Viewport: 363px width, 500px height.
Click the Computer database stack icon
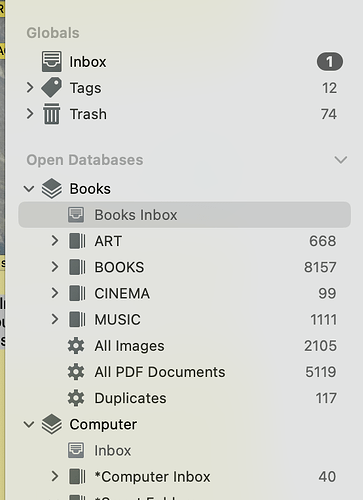click(x=52, y=424)
